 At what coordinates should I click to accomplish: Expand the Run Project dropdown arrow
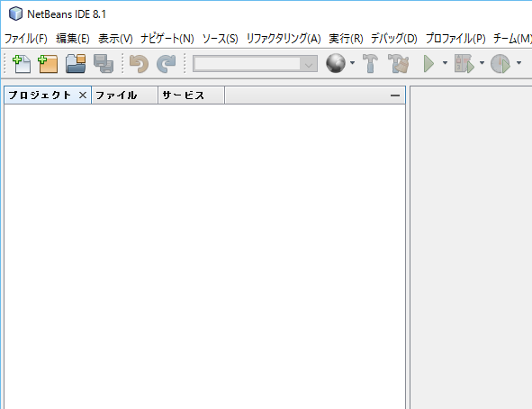pyautogui.click(x=445, y=63)
